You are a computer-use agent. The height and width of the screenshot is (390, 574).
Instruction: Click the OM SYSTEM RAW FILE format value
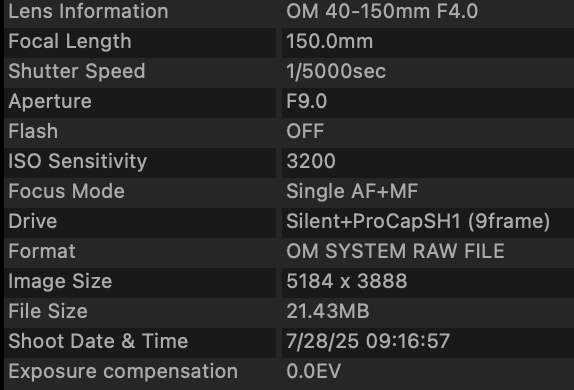(395, 252)
